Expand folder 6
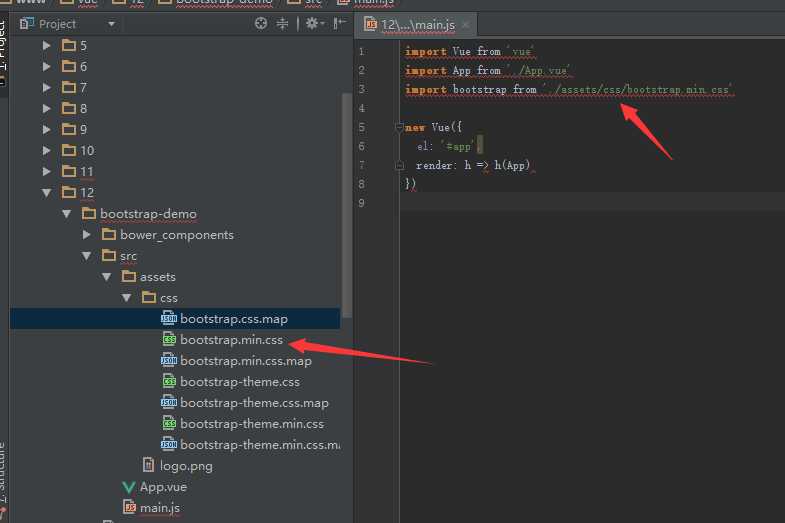This screenshot has width=785, height=523. click(47, 67)
